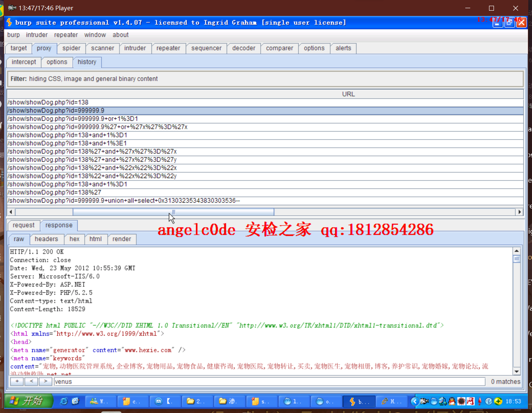This screenshot has height=413, width=532.
Task: Open the hex view tab
Action: (74, 239)
